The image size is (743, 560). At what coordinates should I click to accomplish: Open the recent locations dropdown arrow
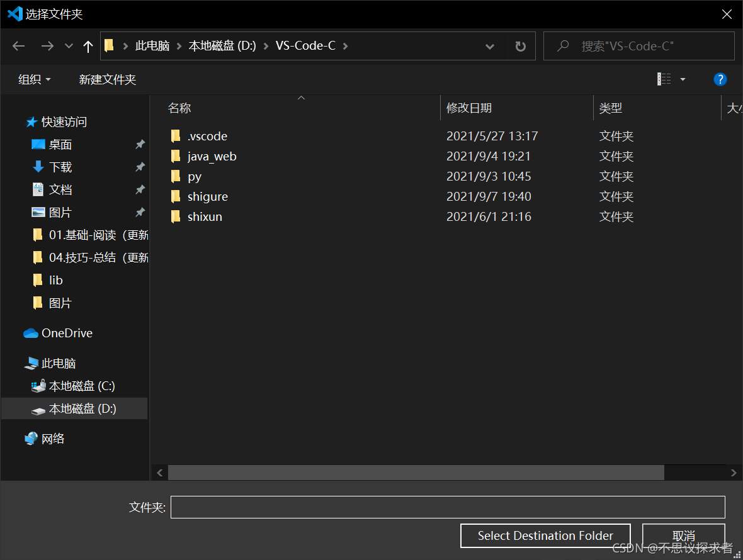69,46
